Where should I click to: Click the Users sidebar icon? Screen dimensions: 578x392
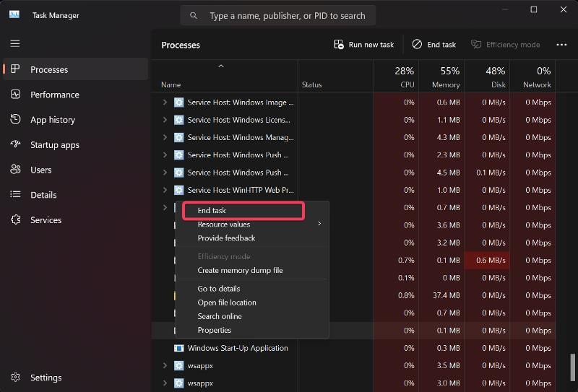coord(15,169)
